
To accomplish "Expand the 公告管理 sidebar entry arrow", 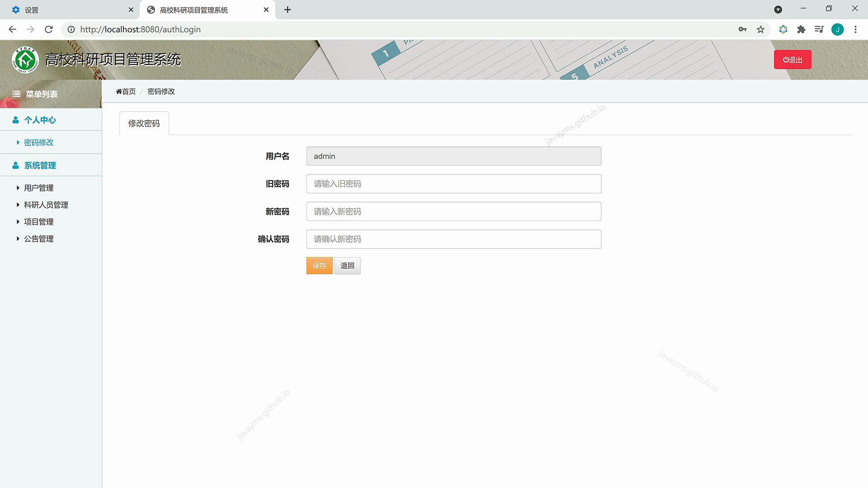I will [17, 239].
